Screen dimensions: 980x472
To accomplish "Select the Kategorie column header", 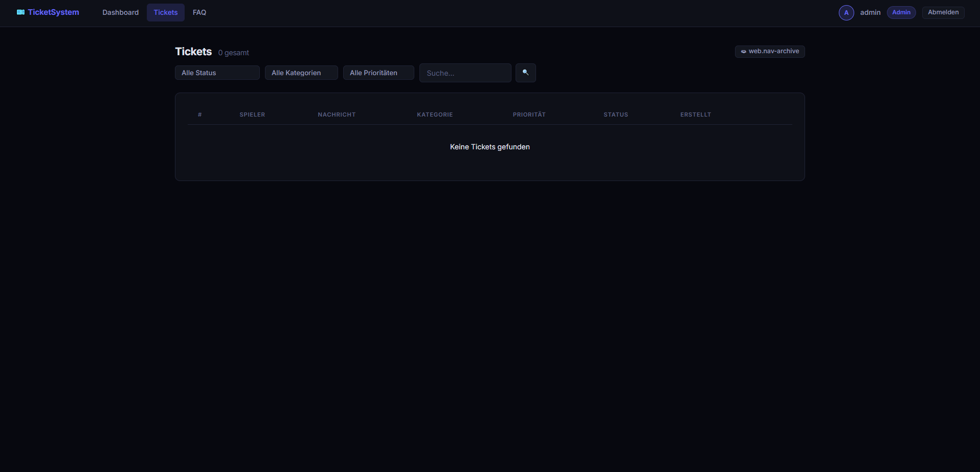I will click(435, 115).
